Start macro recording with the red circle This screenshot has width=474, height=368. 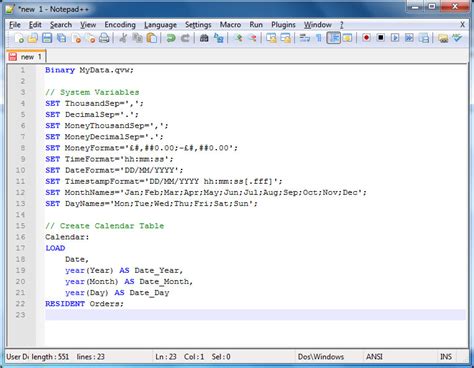click(x=366, y=38)
